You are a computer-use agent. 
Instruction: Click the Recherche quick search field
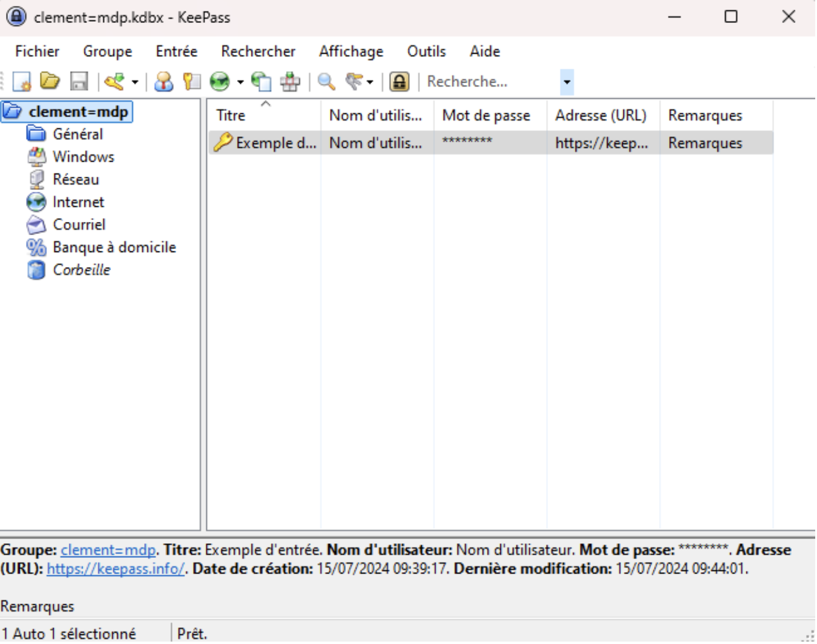(x=492, y=81)
